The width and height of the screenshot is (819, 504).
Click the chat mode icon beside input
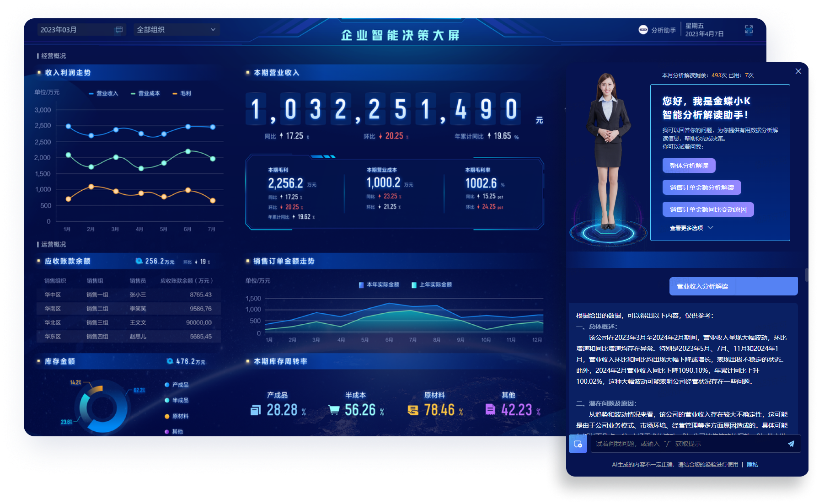pos(578,444)
